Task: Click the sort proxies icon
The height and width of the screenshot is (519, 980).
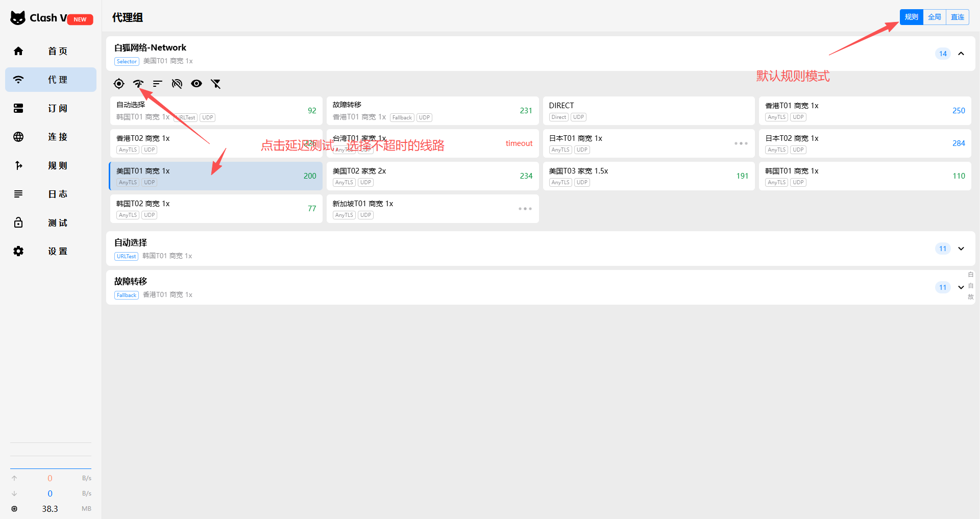Action: 158,84
